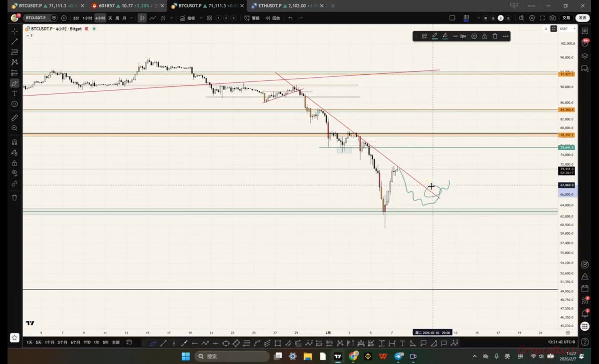Open the Fibonacci tools in left sidebar
The width and height of the screenshot is (599, 364).
pyautogui.click(x=15, y=52)
